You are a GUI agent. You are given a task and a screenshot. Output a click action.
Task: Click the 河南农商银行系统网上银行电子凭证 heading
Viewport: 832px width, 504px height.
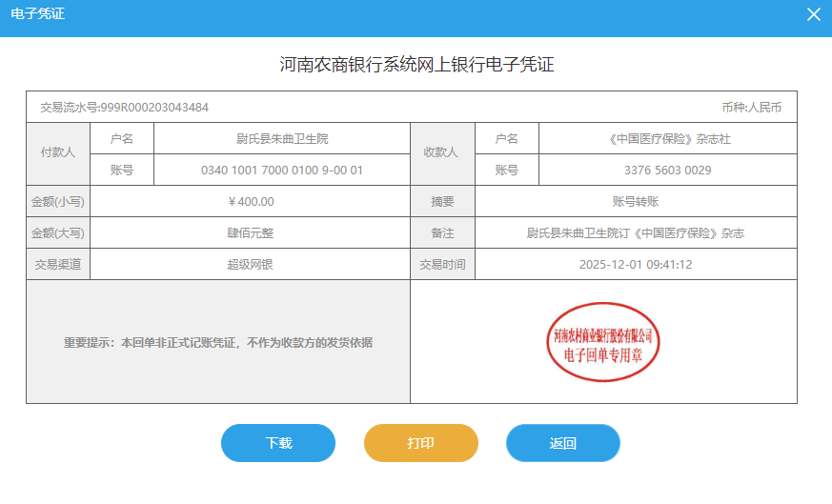click(x=416, y=65)
